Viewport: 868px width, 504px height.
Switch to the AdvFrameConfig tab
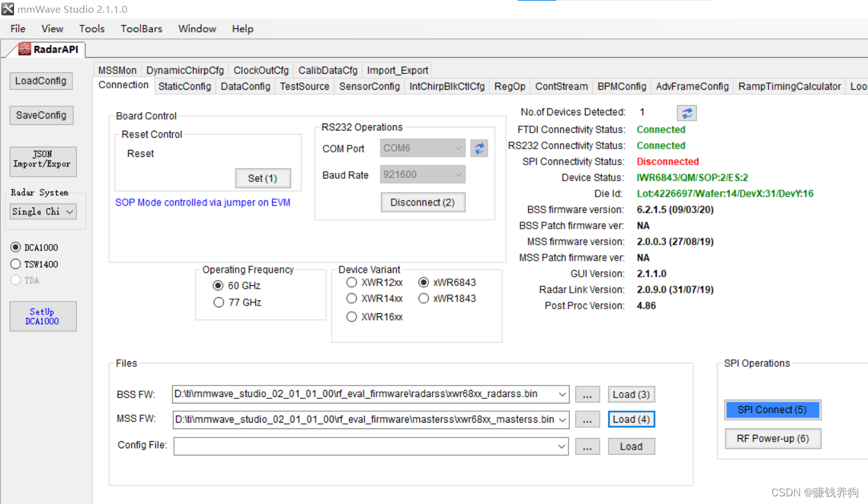pos(693,86)
